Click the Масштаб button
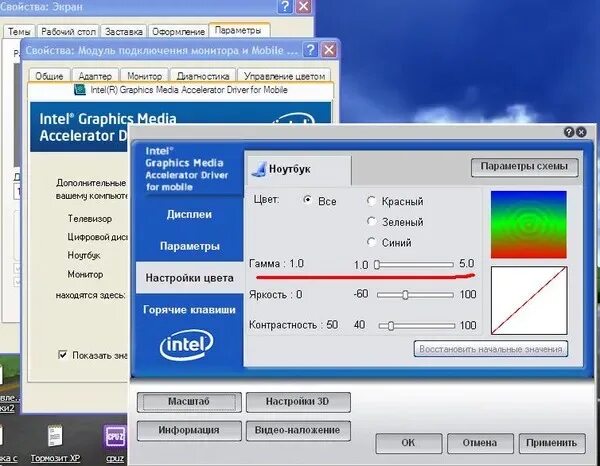Screen dimensions: 600x466 tap(189, 402)
